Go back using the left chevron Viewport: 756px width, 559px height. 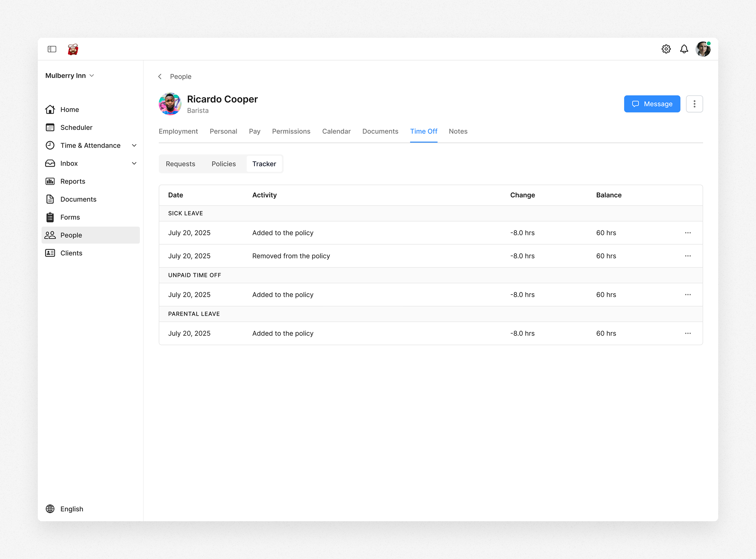[160, 76]
